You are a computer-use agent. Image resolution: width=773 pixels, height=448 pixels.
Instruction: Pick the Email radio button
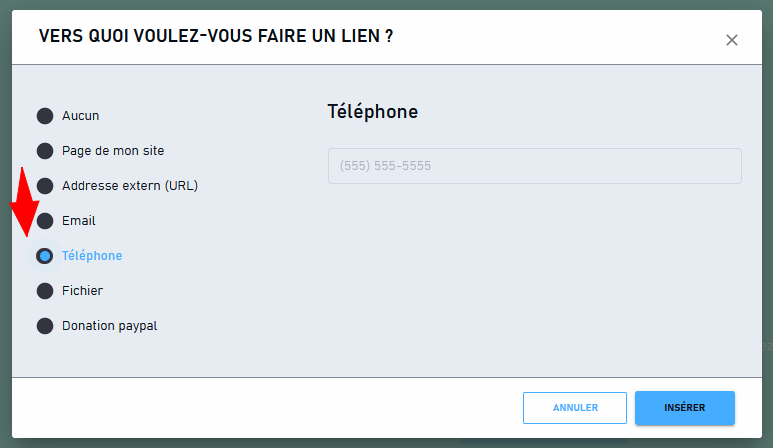pos(45,221)
